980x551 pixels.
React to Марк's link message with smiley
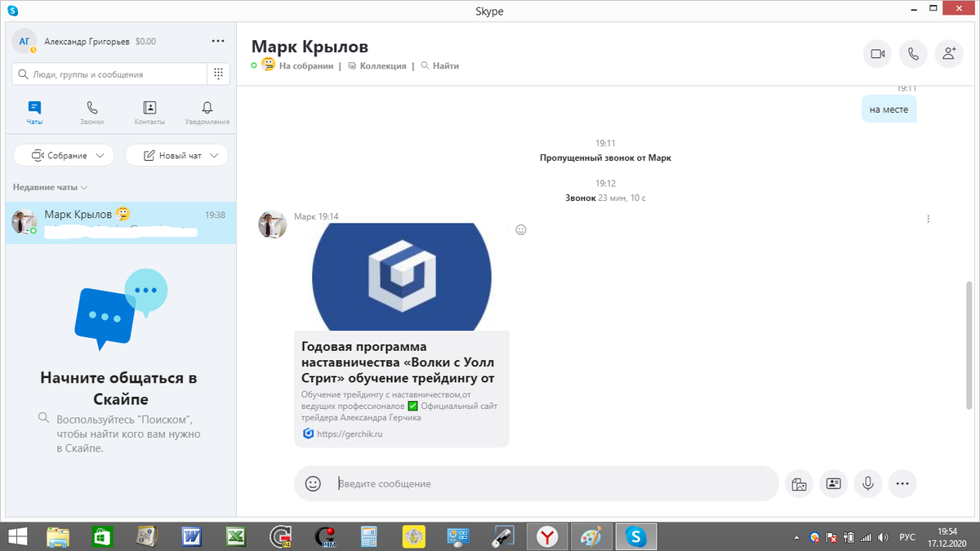521,229
